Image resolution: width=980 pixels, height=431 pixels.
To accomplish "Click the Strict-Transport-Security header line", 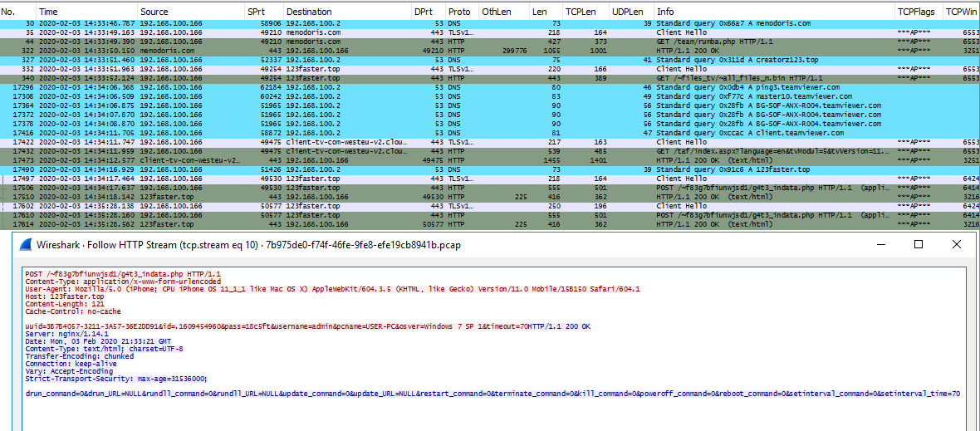I will (116, 379).
